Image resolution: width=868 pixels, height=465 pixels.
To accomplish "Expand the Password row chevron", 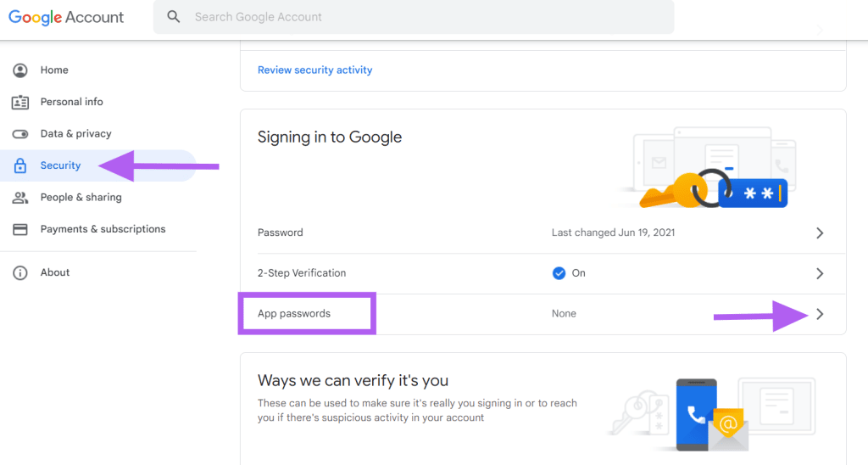I will tap(820, 233).
